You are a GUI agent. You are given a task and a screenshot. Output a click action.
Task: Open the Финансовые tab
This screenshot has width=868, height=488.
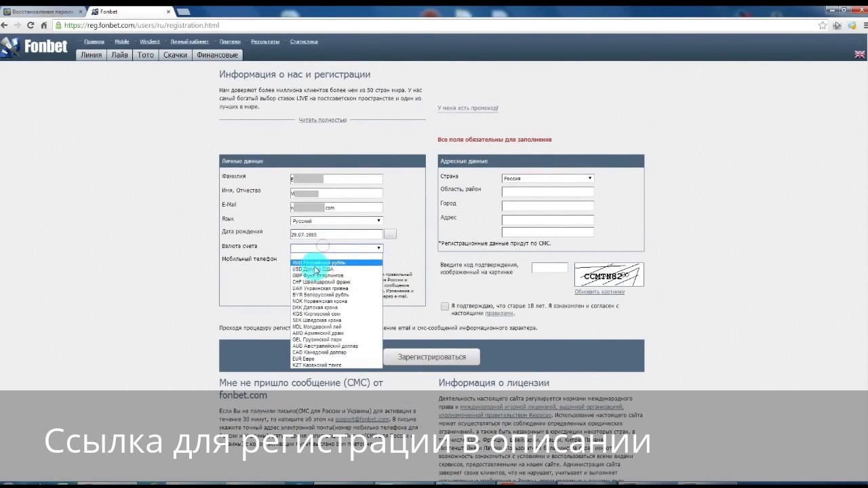(217, 55)
